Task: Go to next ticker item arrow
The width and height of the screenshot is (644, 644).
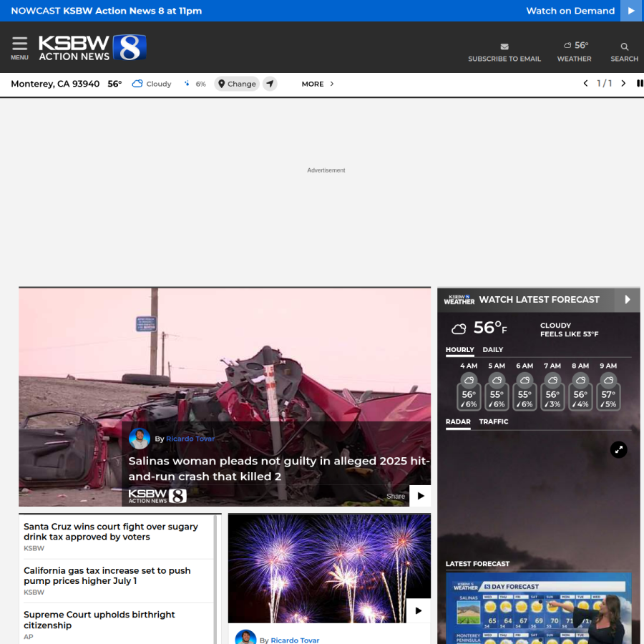Action: coord(623,84)
